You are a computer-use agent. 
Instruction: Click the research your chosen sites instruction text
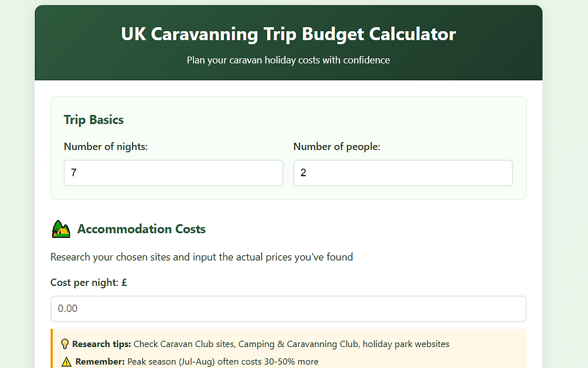[x=201, y=257]
